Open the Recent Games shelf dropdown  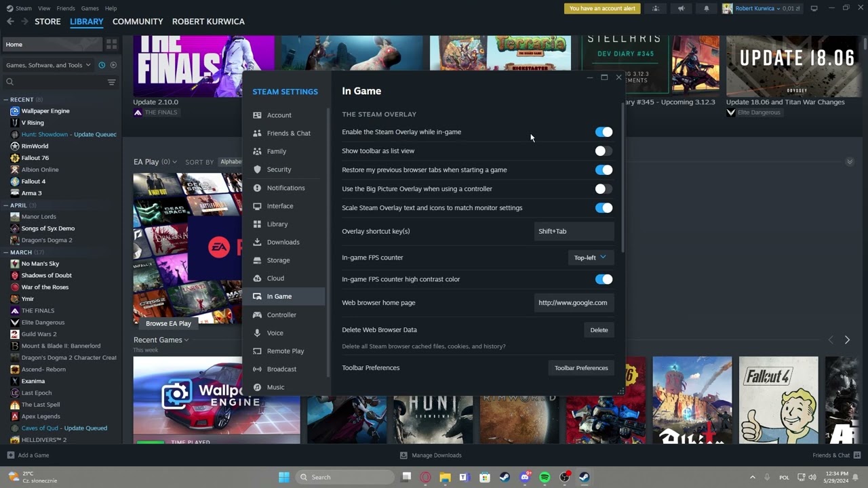pyautogui.click(x=186, y=340)
